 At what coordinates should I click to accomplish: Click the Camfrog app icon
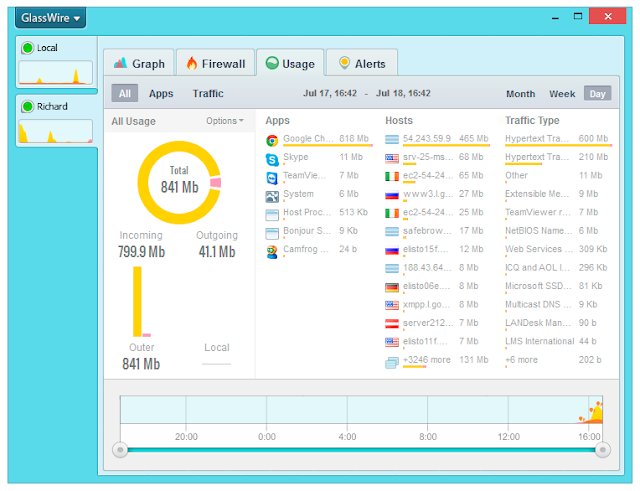point(272,252)
